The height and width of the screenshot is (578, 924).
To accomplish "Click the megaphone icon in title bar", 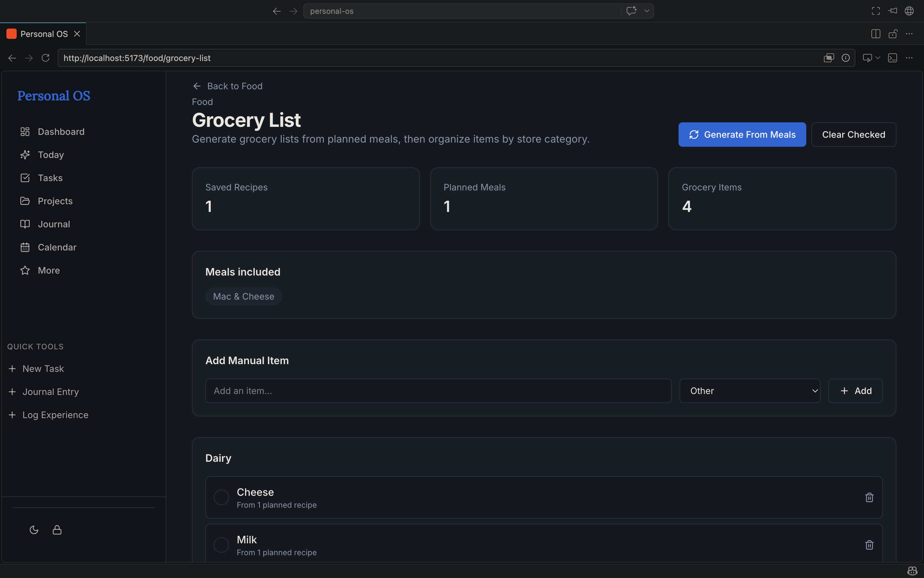I will tap(892, 11).
